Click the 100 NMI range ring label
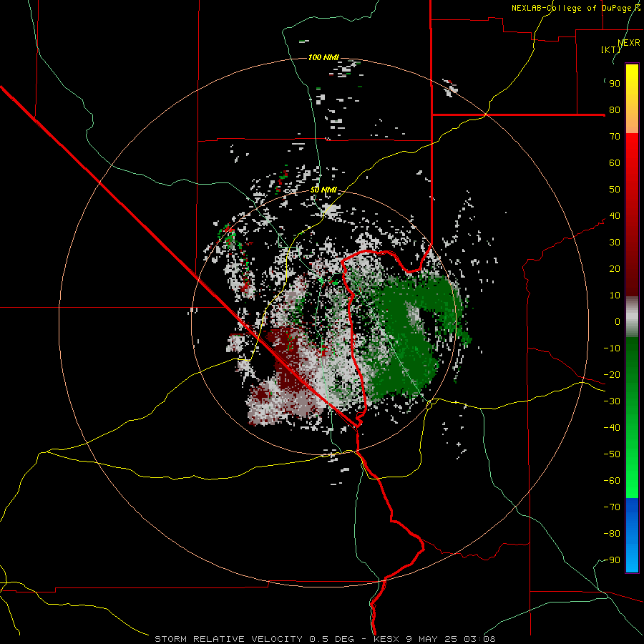 (323, 57)
